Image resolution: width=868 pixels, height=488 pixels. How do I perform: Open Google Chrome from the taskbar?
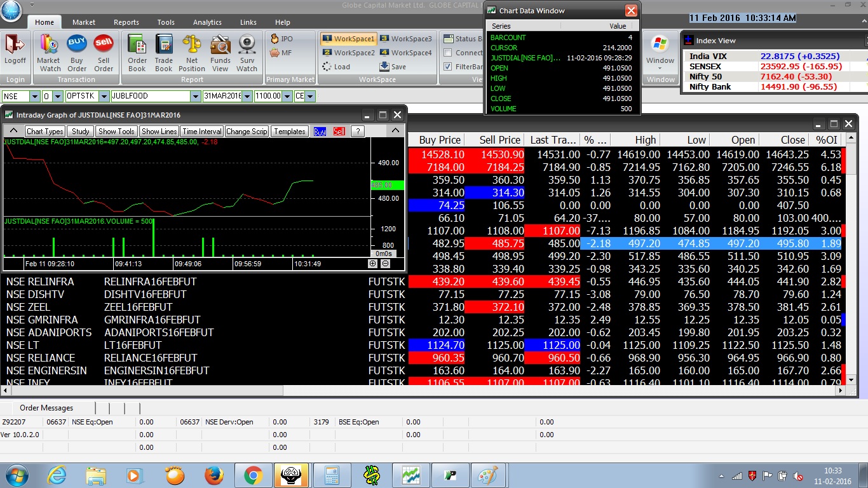pyautogui.click(x=253, y=475)
